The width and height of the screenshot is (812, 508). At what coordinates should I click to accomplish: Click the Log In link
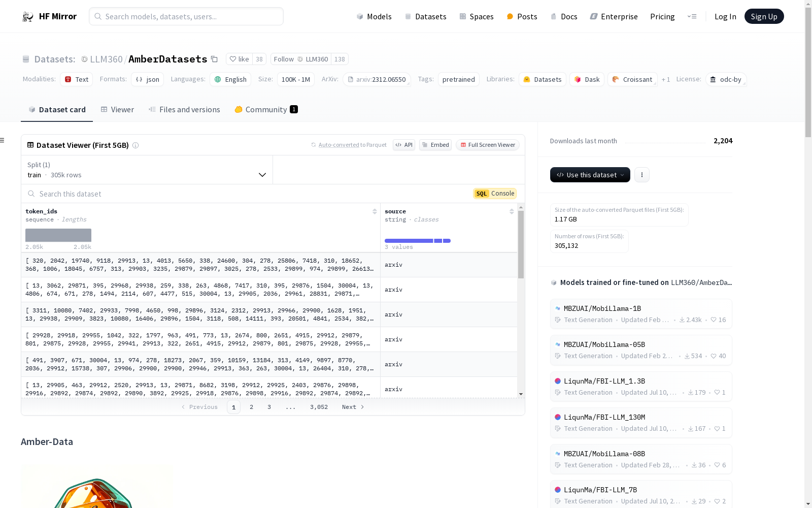(725, 16)
